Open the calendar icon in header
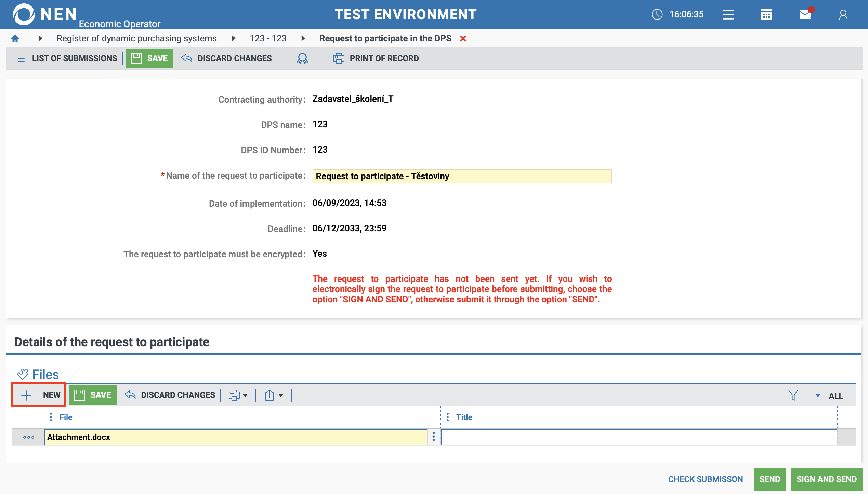The image size is (868, 494). pyautogui.click(x=766, y=15)
